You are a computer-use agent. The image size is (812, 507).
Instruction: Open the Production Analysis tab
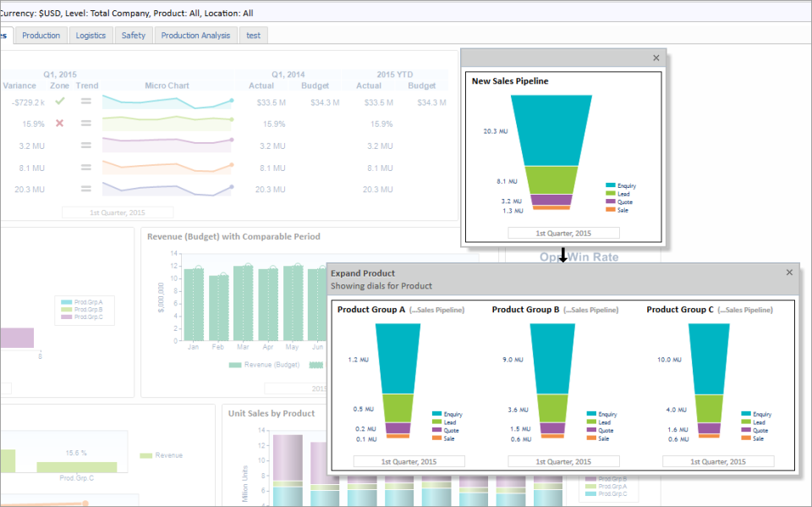point(195,36)
